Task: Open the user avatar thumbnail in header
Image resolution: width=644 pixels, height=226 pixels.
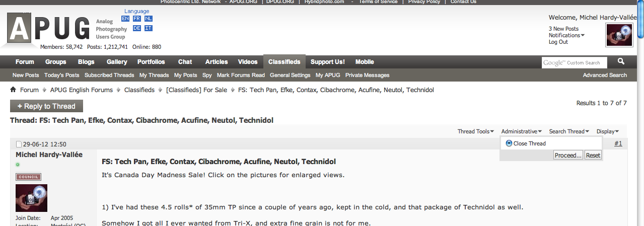Action: pyautogui.click(x=619, y=35)
